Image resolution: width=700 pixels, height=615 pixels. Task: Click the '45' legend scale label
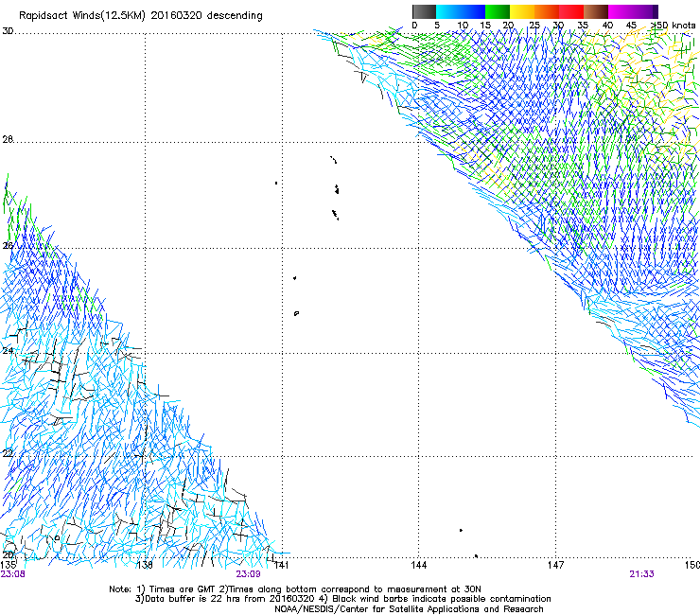coord(631,26)
